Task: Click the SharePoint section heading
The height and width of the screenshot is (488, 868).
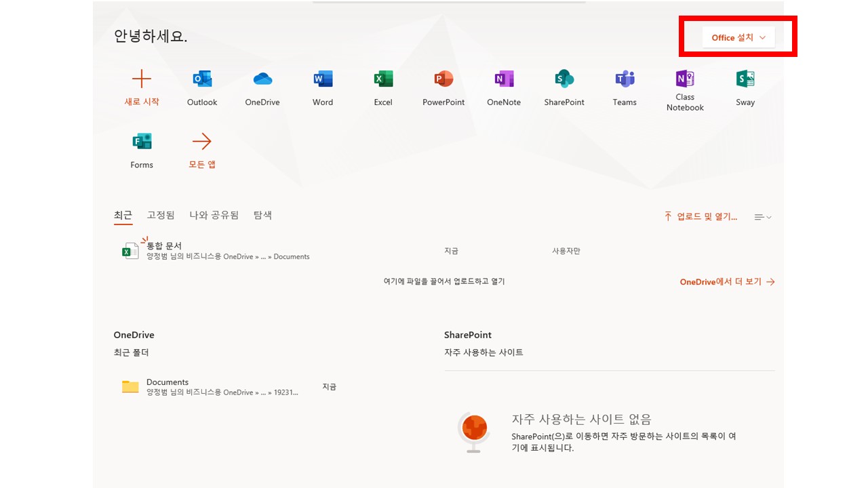Action: (x=468, y=335)
